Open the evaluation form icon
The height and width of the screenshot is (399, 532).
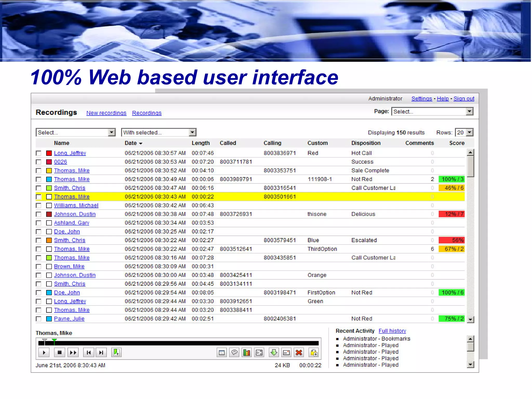coord(259,353)
